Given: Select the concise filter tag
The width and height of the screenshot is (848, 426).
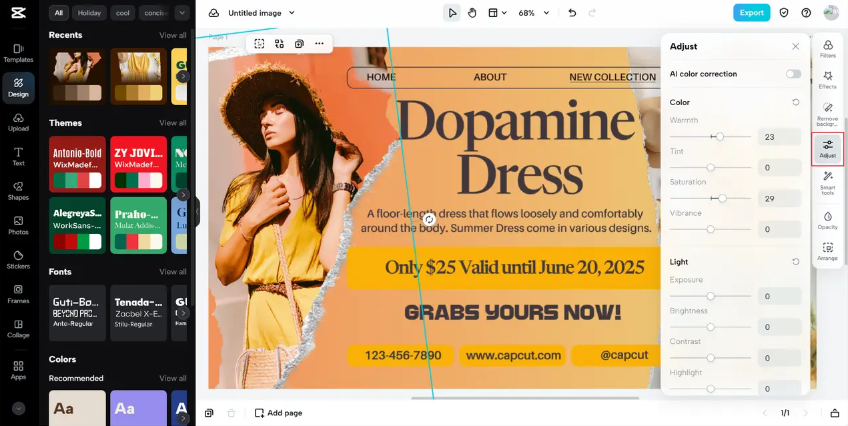Looking at the screenshot, I should coord(156,13).
